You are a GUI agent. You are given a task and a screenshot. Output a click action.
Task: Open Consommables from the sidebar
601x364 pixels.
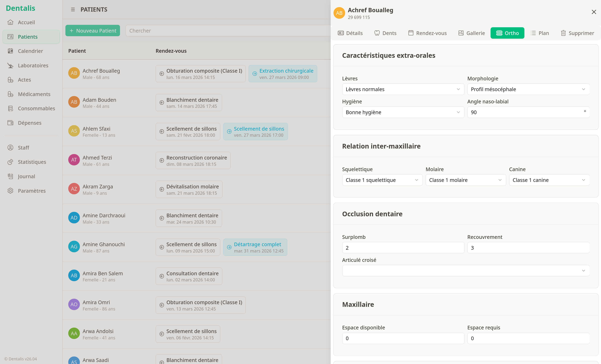(36, 108)
